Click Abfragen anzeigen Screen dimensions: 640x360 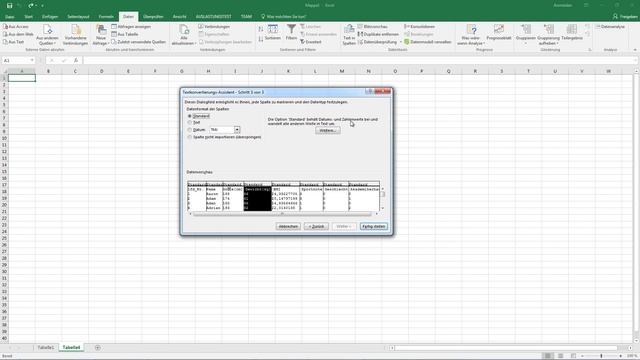click(131, 27)
